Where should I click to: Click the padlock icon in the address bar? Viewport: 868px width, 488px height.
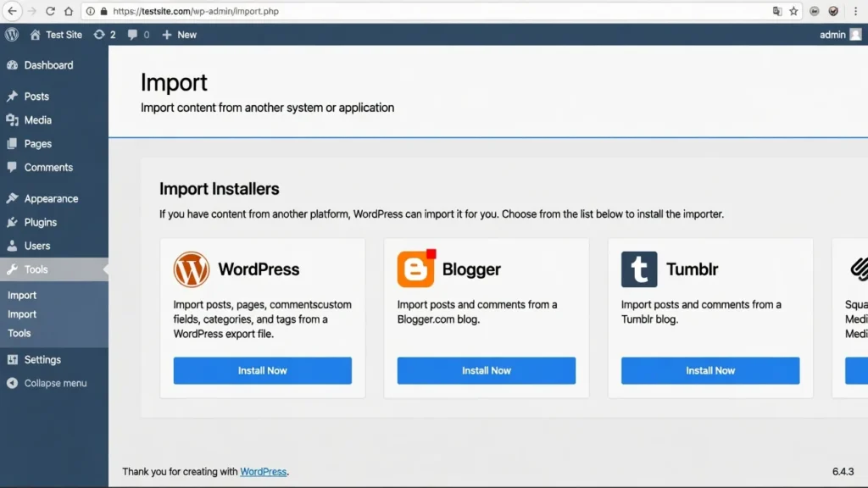click(103, 11)
